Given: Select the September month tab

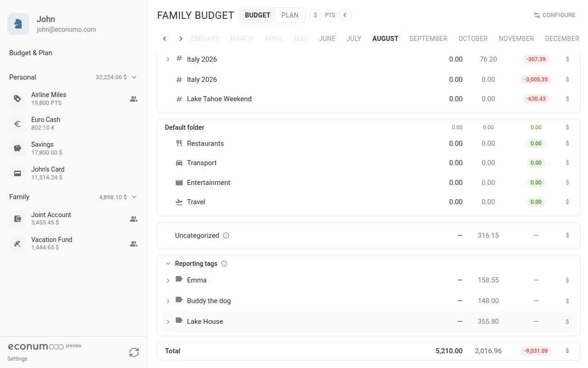Looking at the screenshot, I should tap(428, 39).
